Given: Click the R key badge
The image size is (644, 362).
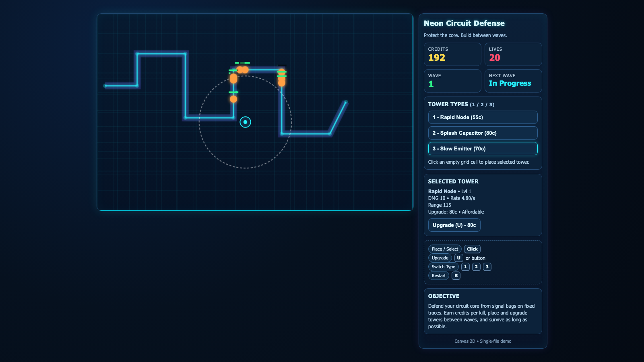Looking at the screenshot, I should pyautogui.click(x=456, y=276).
